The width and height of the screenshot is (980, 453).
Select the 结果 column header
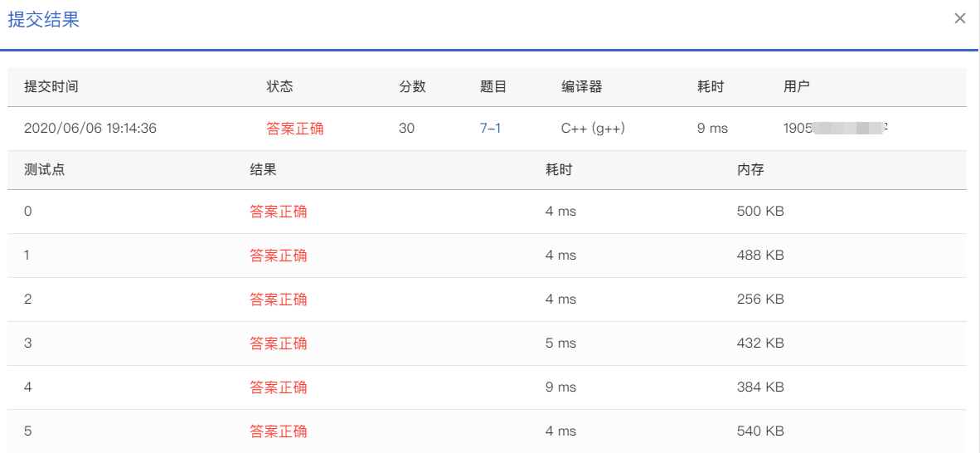[263, 169]
